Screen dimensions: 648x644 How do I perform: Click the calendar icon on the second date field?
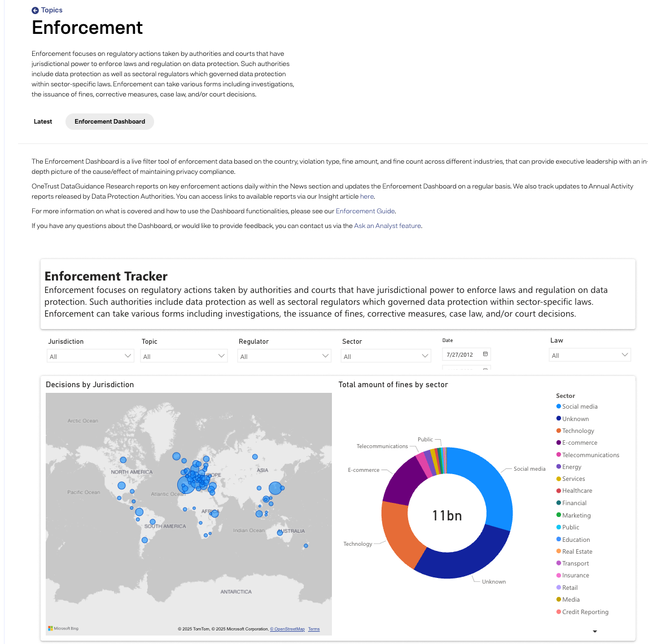[485, 369]
